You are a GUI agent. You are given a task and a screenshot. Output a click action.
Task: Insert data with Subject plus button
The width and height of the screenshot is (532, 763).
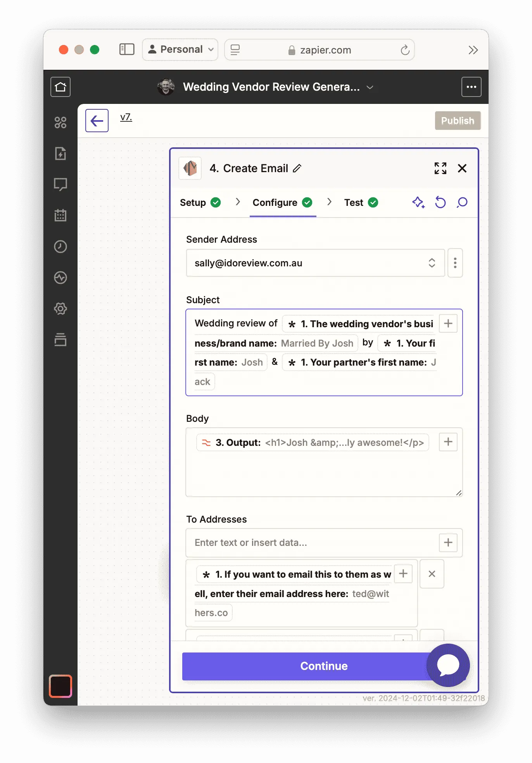(x=448, y=323)
